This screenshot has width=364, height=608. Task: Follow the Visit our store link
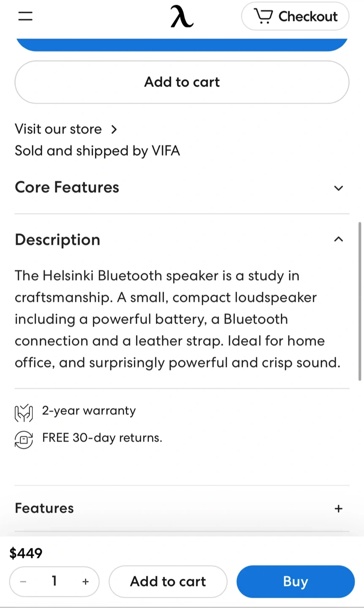pos(58,129)
